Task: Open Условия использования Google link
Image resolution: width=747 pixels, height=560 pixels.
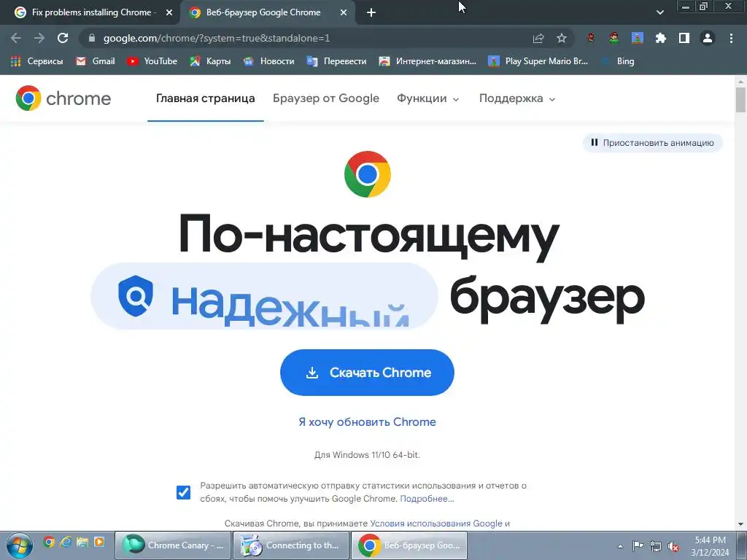Action: tap(436, 524)
